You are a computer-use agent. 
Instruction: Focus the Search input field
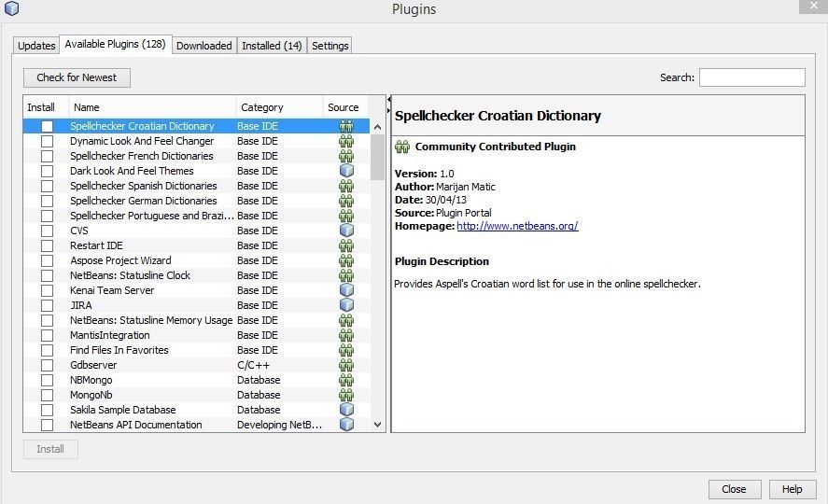click(x=752, y=77)
